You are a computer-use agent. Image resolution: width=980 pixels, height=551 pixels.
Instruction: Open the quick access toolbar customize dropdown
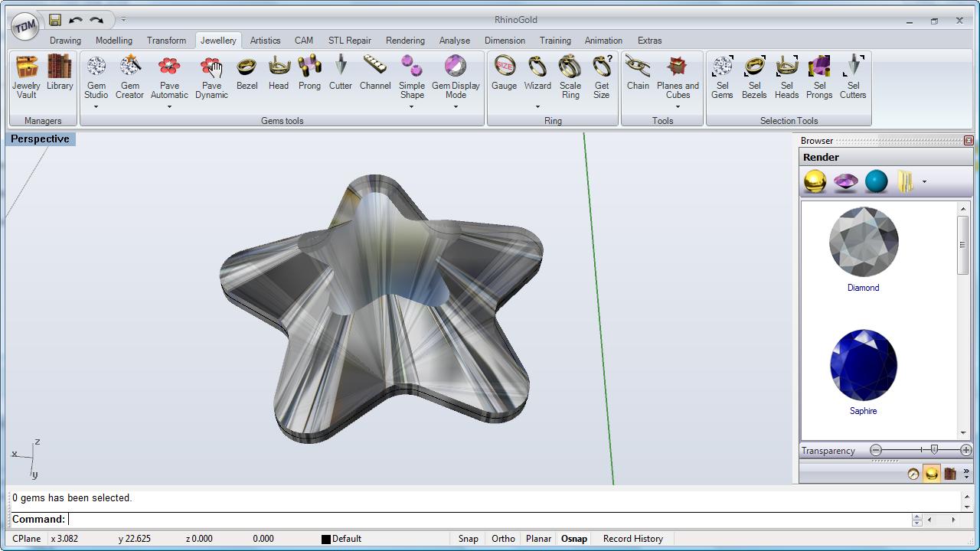click(x=123, y=20)
